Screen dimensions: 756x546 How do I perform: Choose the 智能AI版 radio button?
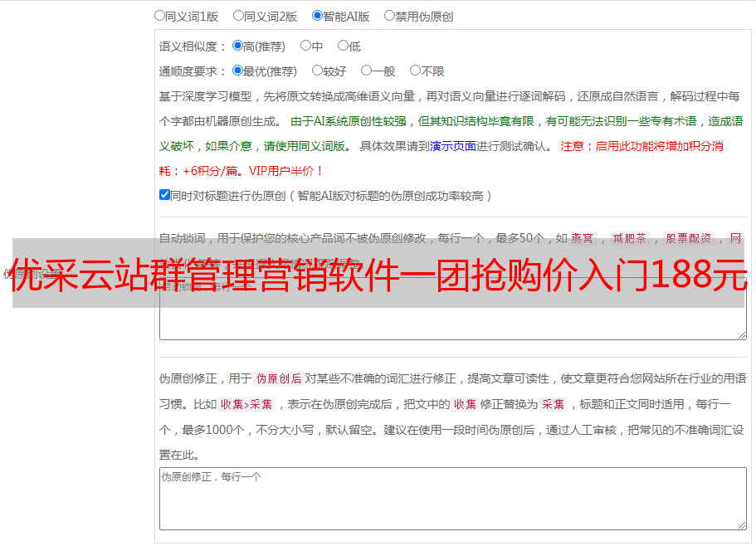pos(317,16)
